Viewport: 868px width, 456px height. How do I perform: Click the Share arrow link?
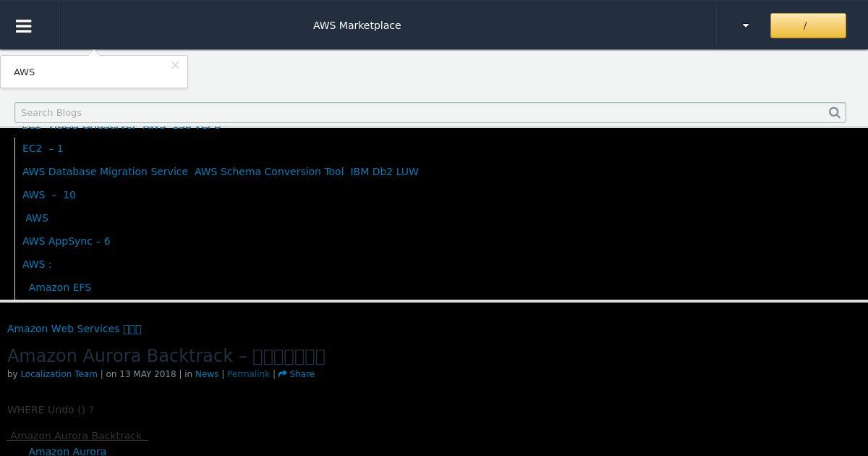(x=297, y=374)
